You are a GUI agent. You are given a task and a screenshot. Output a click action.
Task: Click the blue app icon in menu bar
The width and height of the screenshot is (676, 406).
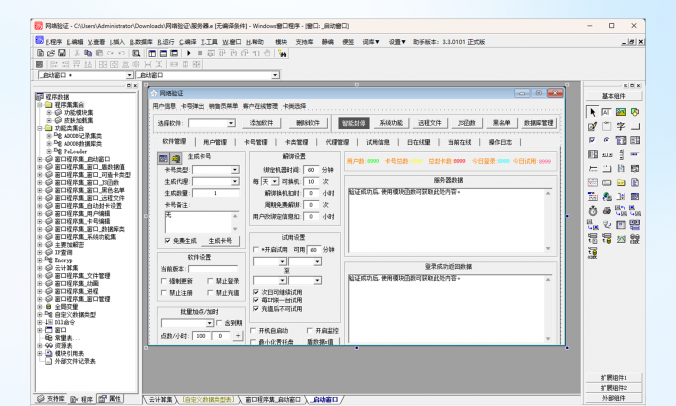39,41
